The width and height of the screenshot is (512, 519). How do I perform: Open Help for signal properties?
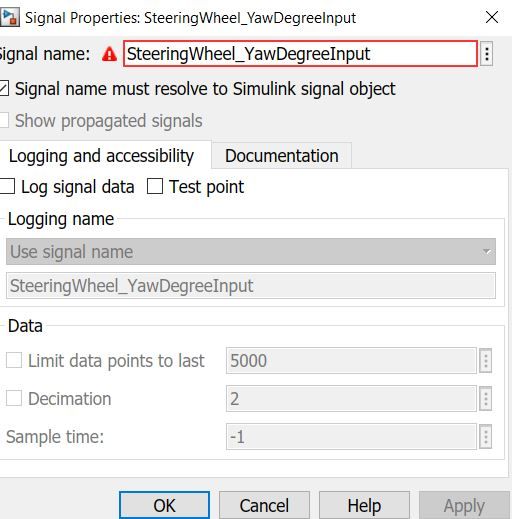(x=364, y=505)
